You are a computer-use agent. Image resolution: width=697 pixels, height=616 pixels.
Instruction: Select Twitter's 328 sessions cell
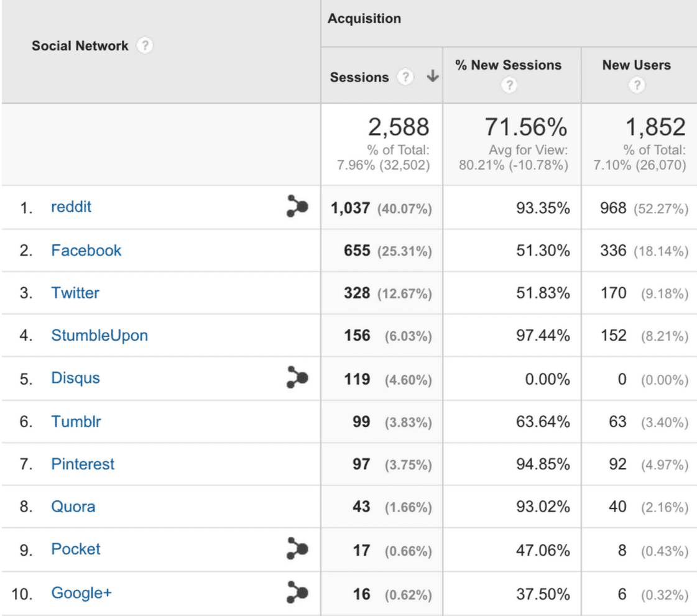(381, 293)
